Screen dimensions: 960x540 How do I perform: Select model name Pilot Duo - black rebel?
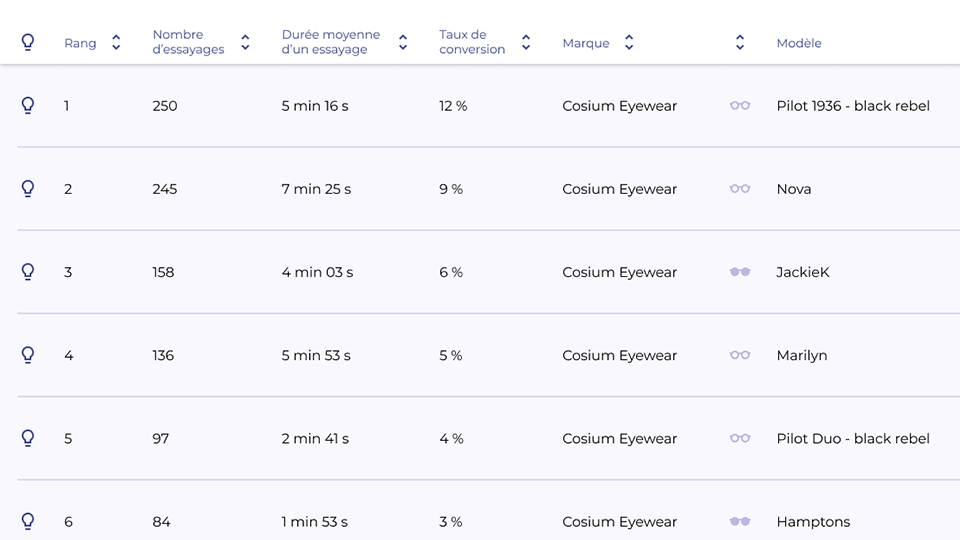pyautogui.click(x=853, y=439)
